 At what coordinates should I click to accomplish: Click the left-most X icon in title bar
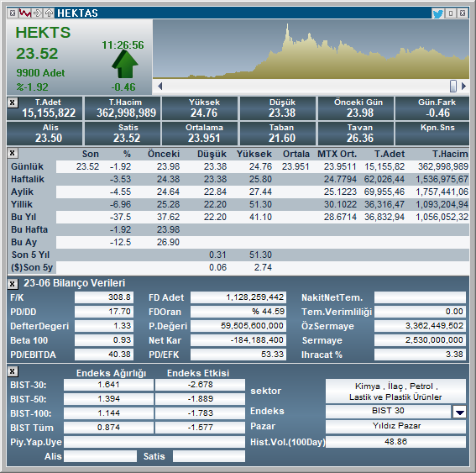coord(13,13)
